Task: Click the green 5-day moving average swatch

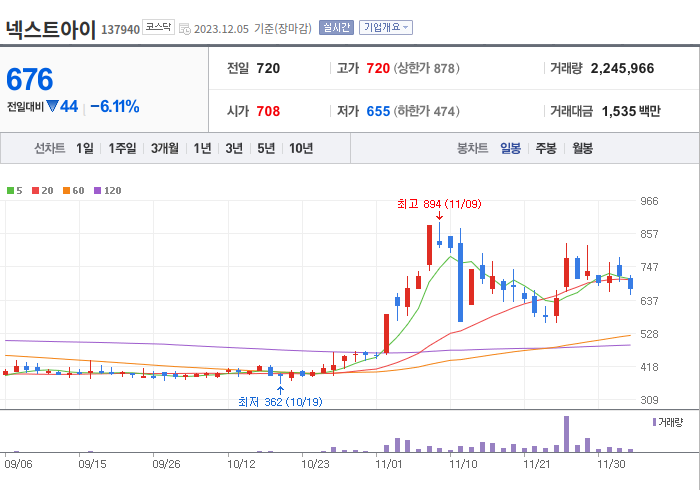Action: point(10,191)
